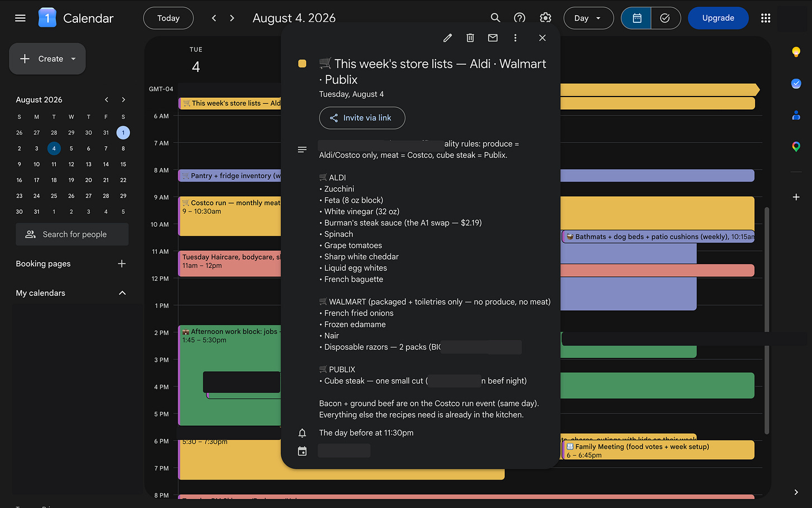Collapse side panel chevron at bottom

click(x=796, y=492)
